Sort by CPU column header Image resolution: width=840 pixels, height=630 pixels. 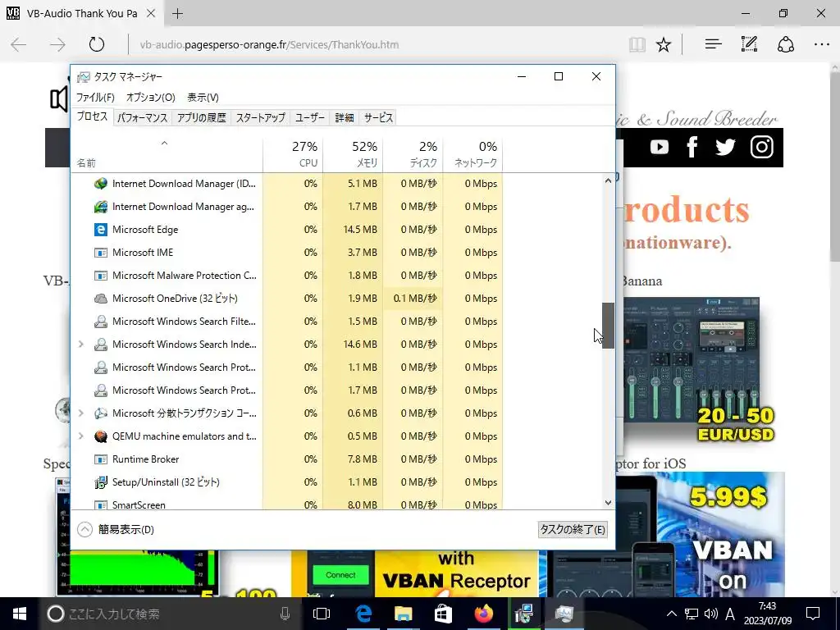(x=293, y=153)
